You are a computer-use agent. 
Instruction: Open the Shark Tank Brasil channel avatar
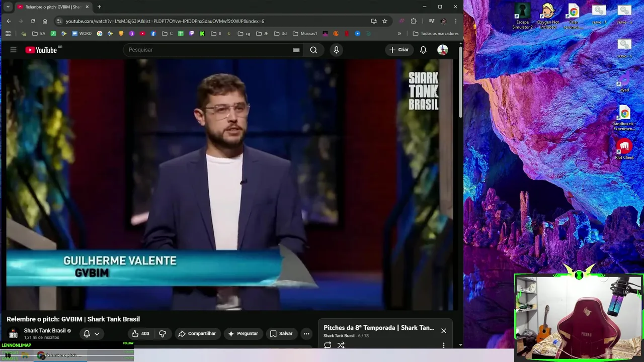(14, 333)
